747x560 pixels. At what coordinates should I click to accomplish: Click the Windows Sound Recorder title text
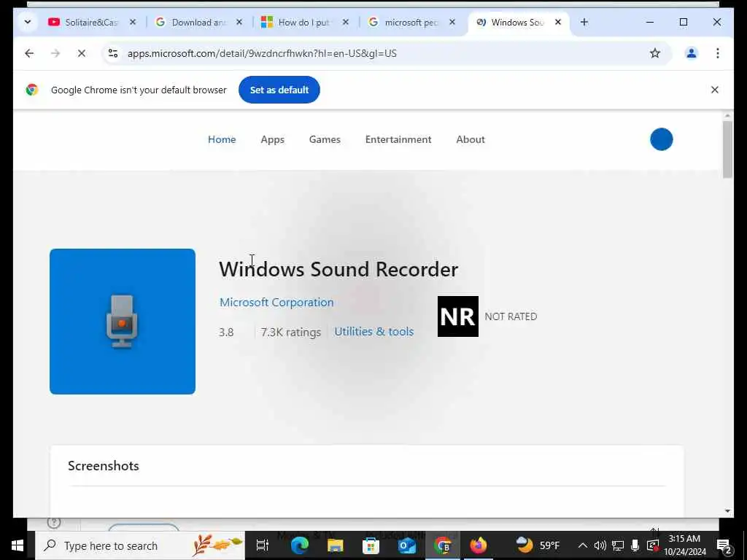tap(338, 269)
